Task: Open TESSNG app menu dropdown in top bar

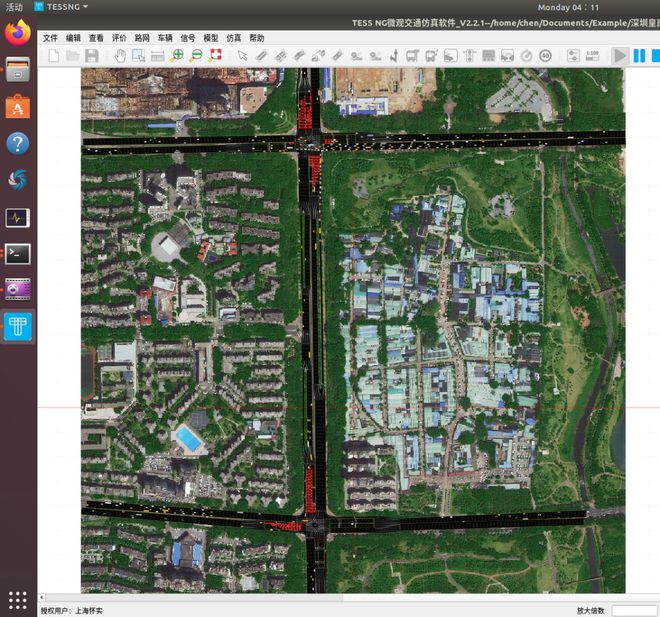Action: (61, 7)
